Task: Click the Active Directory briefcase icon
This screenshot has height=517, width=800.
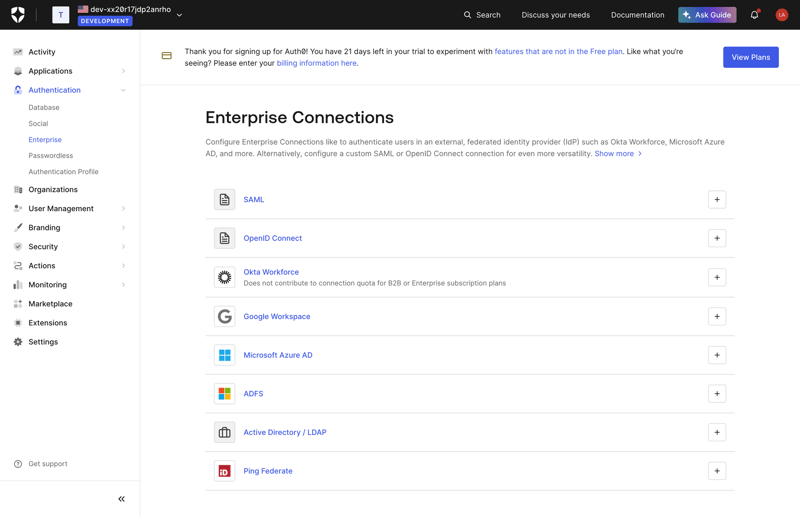Action: coord(224,432)
